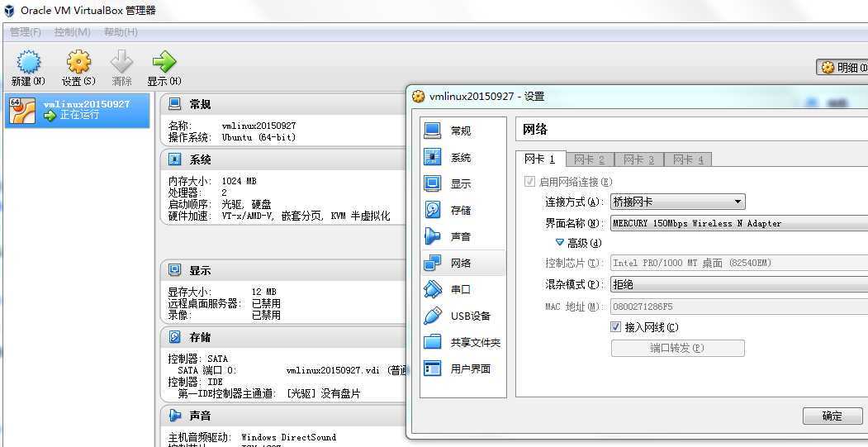Click the 端口转发 button
This screenshot has height=447, width=868.
tap(677, 348)
